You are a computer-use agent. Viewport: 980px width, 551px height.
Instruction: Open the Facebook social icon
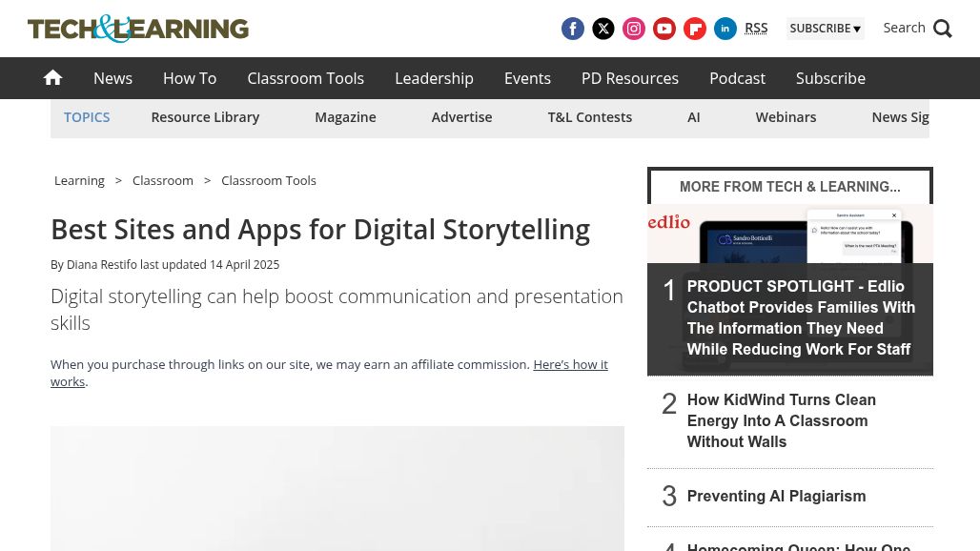click(573, 29)
